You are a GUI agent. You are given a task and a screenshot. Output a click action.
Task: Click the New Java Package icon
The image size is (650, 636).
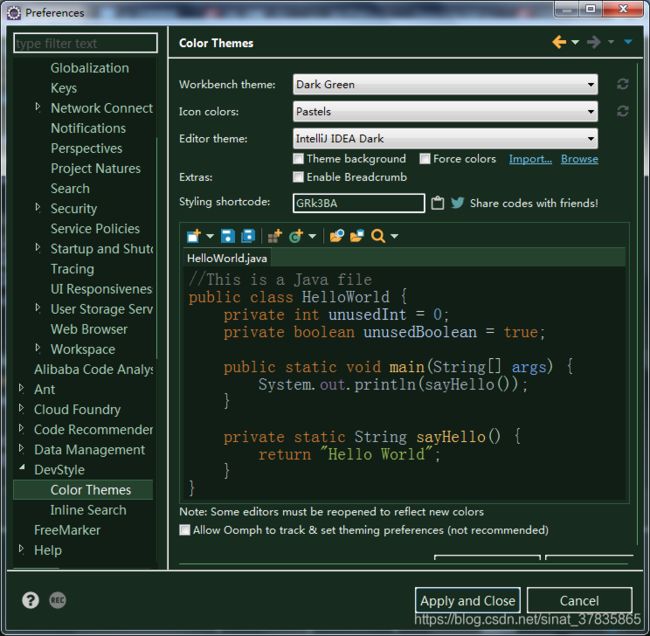click(274, 236)
